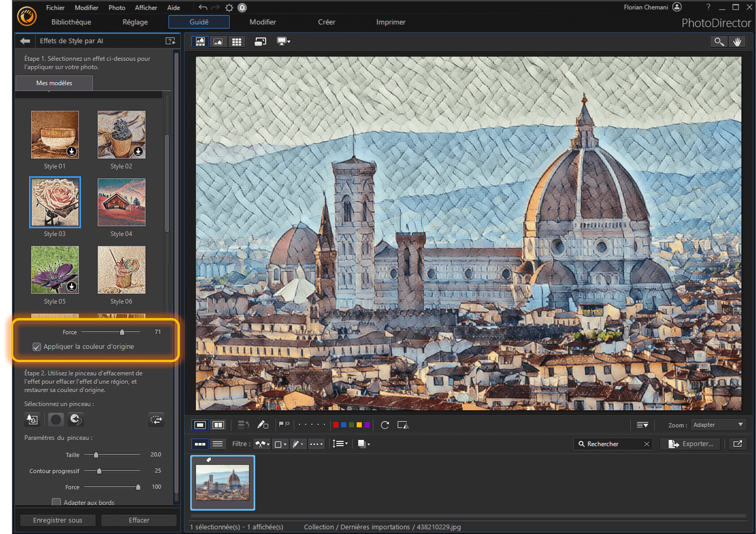
Task: Select the hand pan tool
Action: 737,42
